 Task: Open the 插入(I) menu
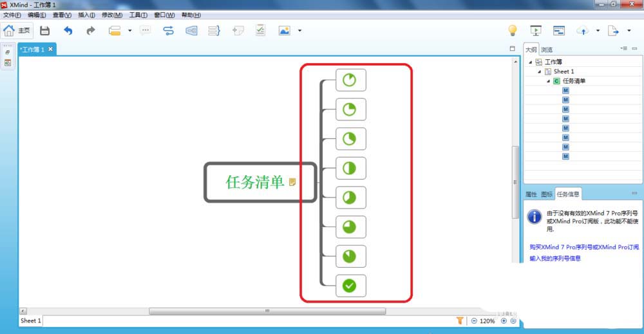[x=87, y=15]
